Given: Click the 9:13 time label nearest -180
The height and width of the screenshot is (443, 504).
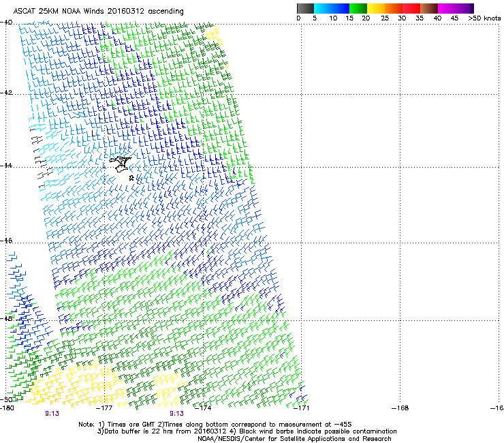Looking at the screenshot, I should (x=52, y=414).
